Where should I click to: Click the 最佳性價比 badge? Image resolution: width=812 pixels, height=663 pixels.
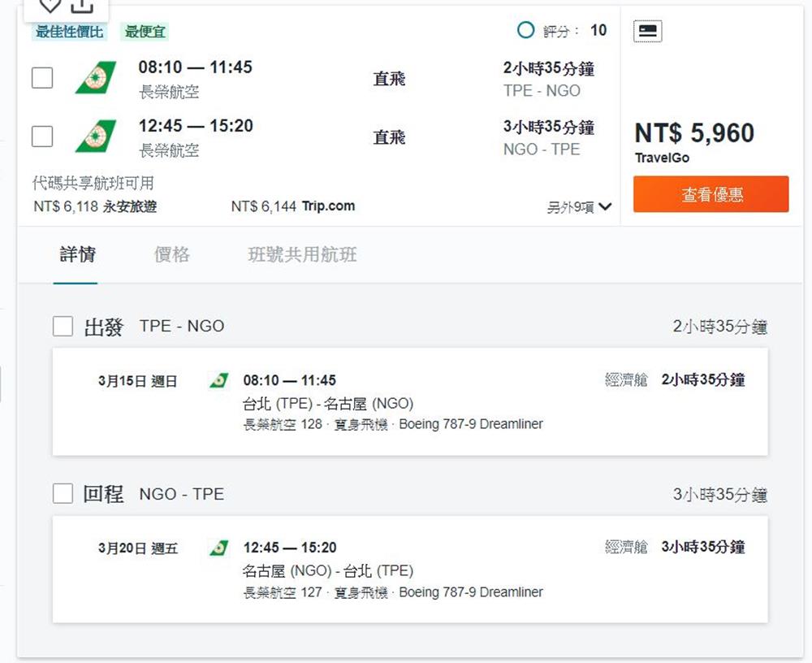point(70,32)
